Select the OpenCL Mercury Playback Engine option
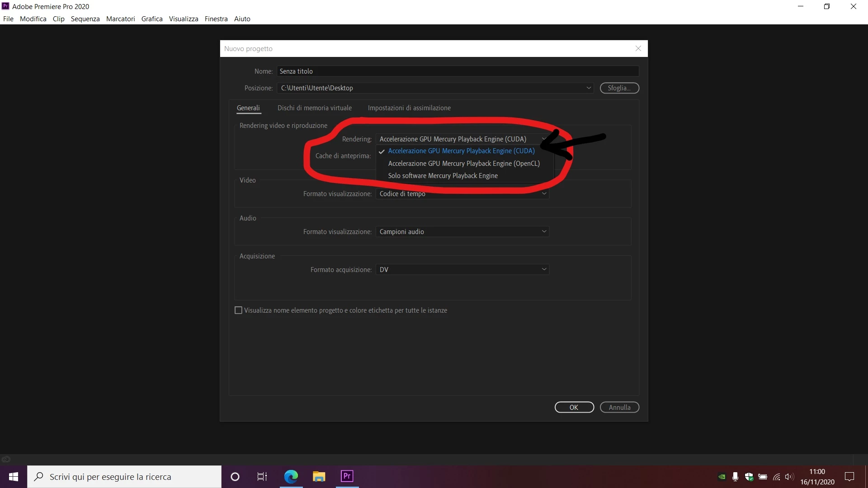The width and height of the screenshot is (868, 488). (x=464, y=164)
